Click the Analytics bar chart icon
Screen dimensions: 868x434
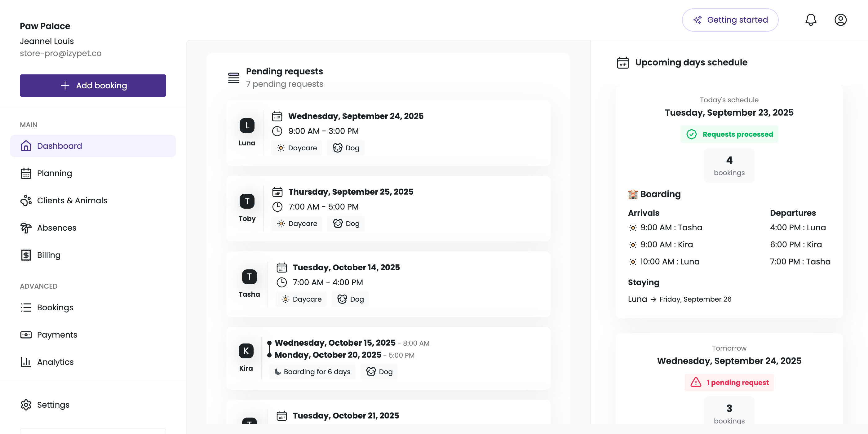point(26,362)
